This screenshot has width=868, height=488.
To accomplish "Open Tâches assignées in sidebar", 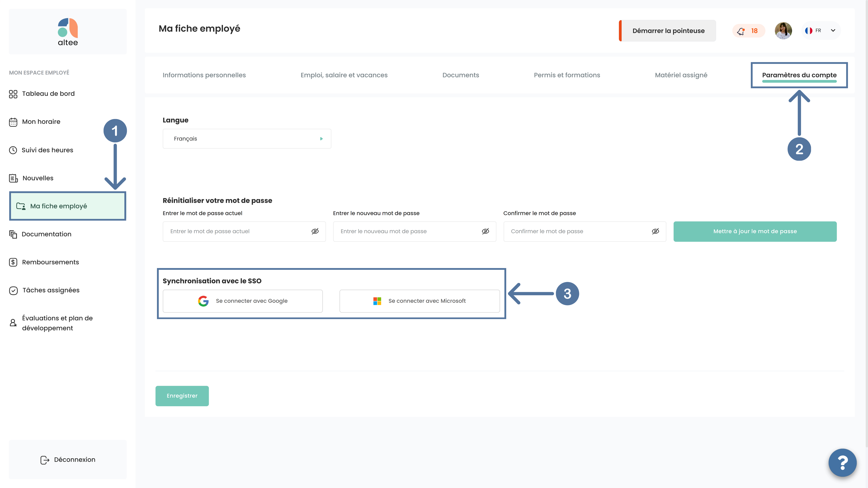I will tap(51, 290).
